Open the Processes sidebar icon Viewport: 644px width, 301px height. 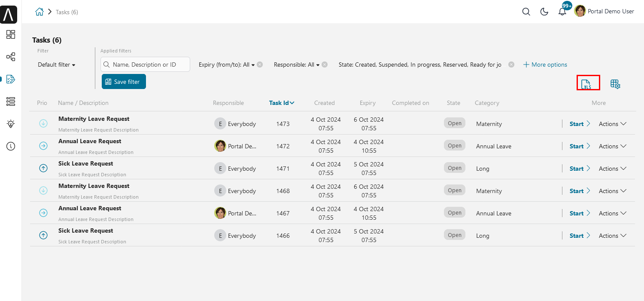[x=11, y=57]
